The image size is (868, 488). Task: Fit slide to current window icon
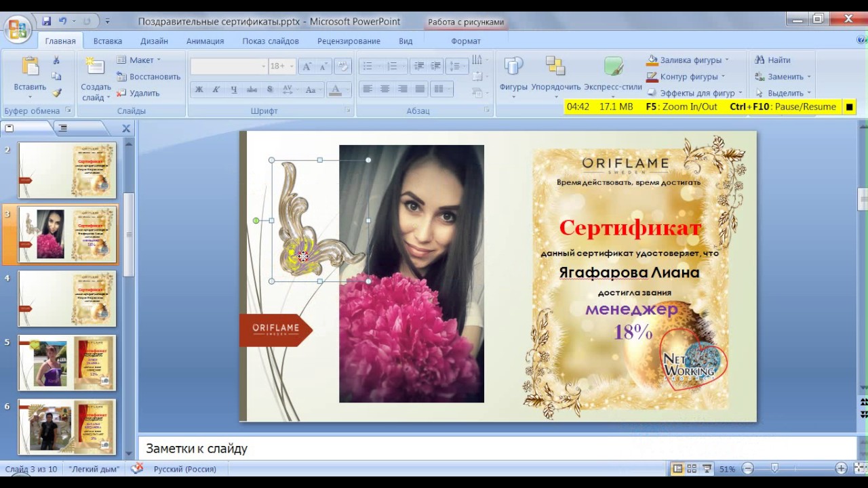[859, 468]
